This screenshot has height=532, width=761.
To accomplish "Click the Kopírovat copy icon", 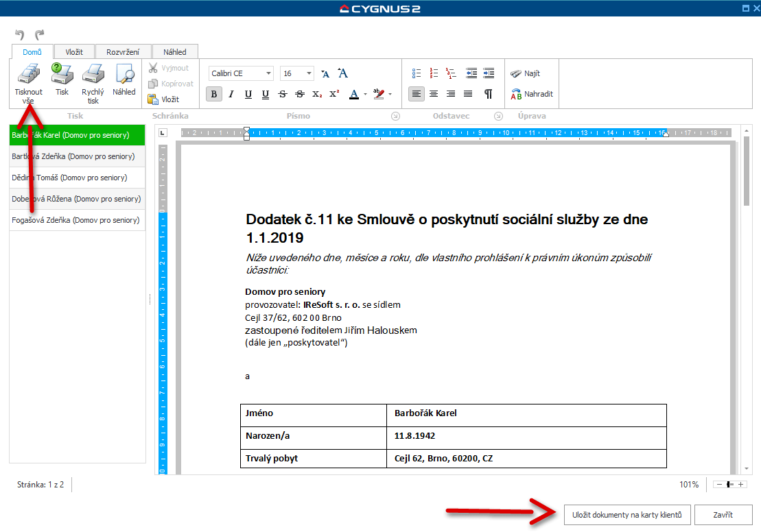I will point(153,84).
